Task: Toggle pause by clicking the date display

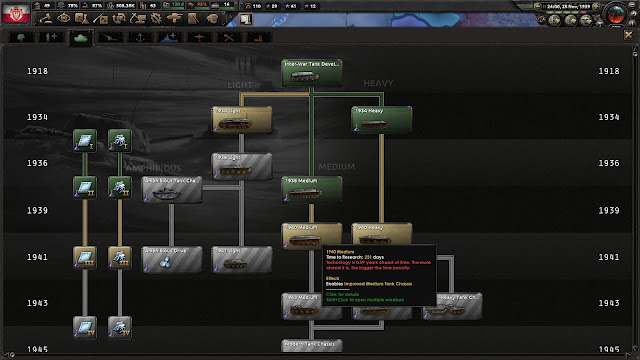Action: point(568,7)
